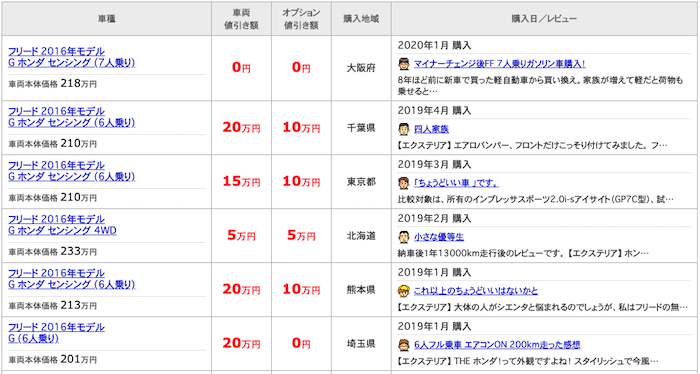Viewport: 700px width, 374px height.
Task: Open the フリード (6人乗り) link in 熊本県 row
Action: 71,279
